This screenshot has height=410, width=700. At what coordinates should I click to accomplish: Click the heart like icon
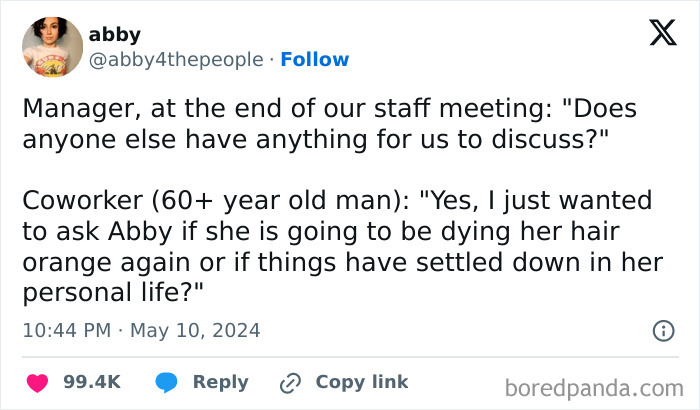[x=38, y=383]
